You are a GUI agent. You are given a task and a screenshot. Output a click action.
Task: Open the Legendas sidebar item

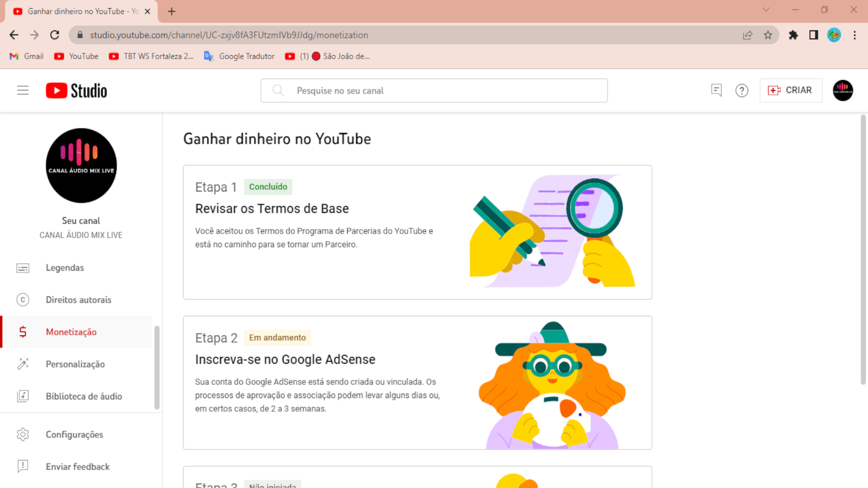(x=77, y=268)
